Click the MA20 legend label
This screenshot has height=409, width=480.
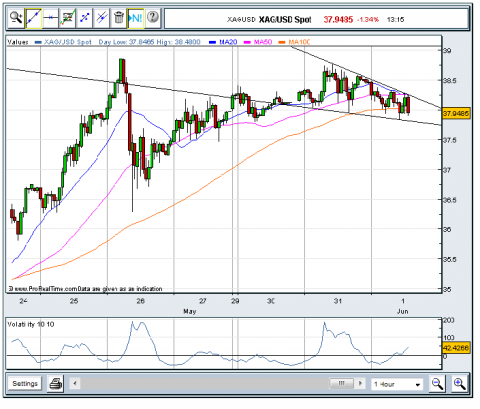point(228,42)
